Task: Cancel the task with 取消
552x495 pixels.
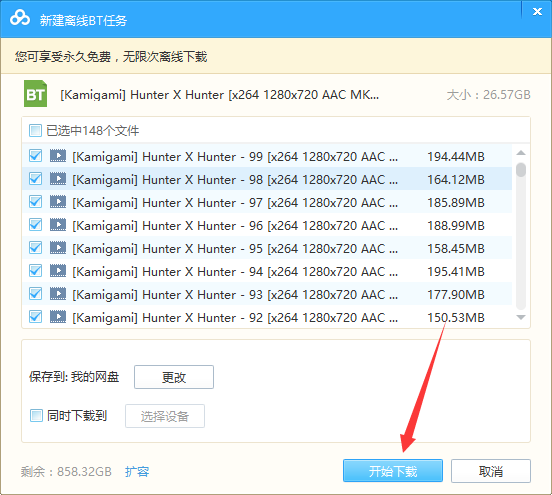Action: [491, 471]
